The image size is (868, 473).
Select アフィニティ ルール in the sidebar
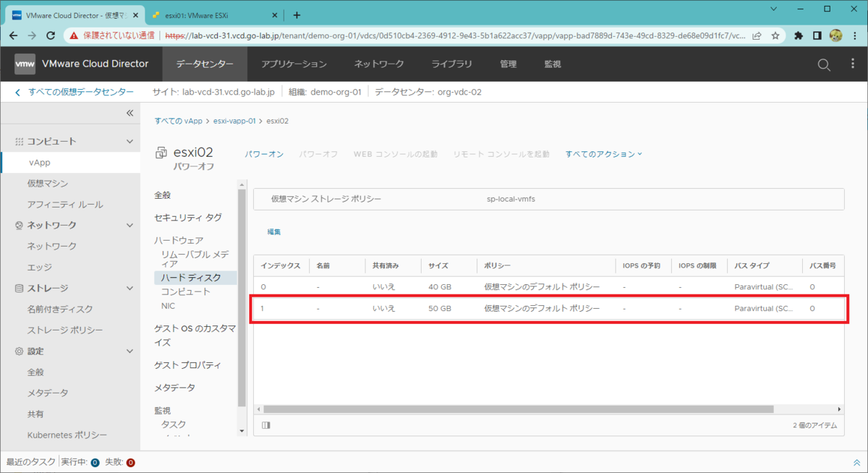(65, 204)
